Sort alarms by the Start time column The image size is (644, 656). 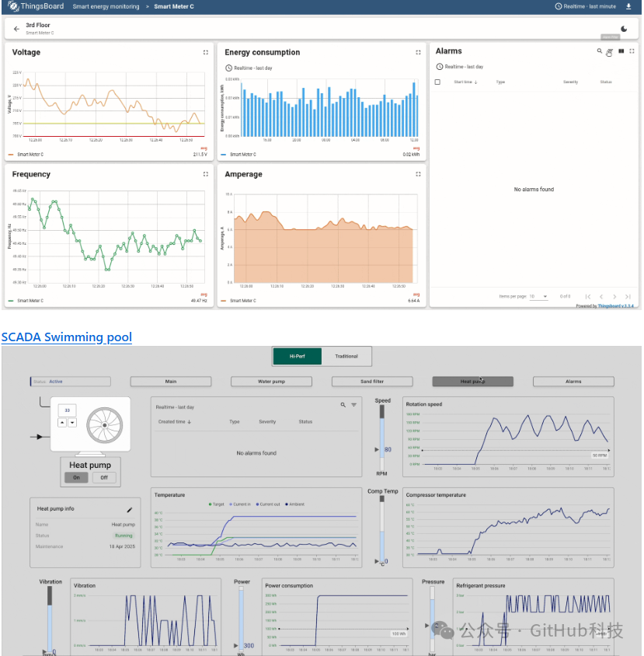[x=465, y=82]
